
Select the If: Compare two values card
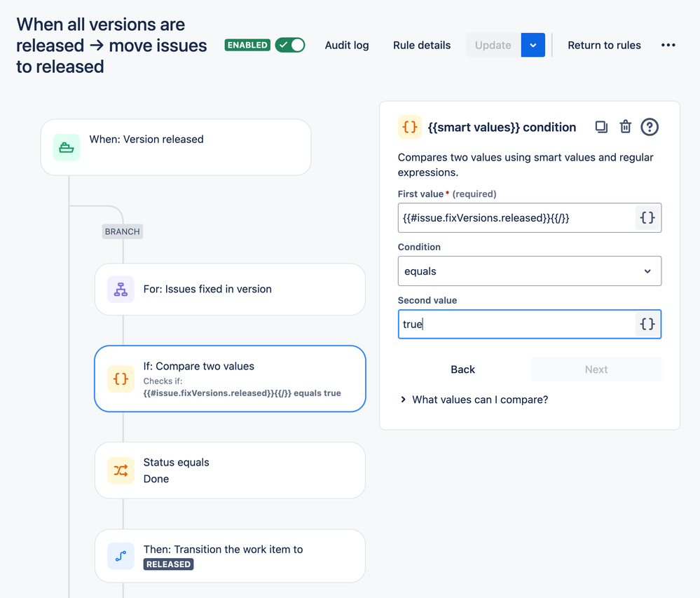(x=230, y=379)
